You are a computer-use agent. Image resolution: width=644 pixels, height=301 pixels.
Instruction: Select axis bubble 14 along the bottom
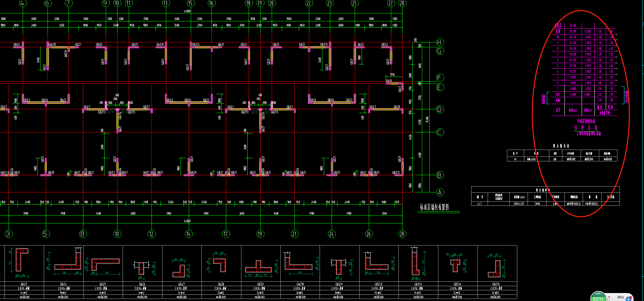[188, 234]
